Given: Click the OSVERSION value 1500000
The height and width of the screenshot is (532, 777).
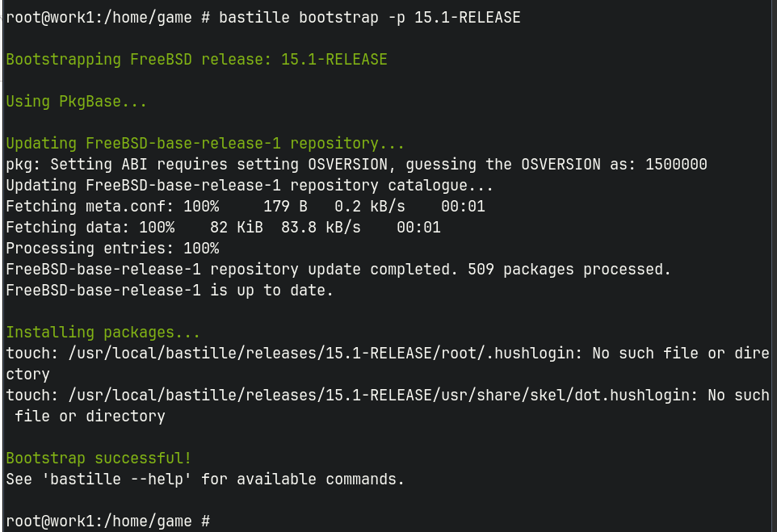Looking at the screenshot, I should point(676,165).
